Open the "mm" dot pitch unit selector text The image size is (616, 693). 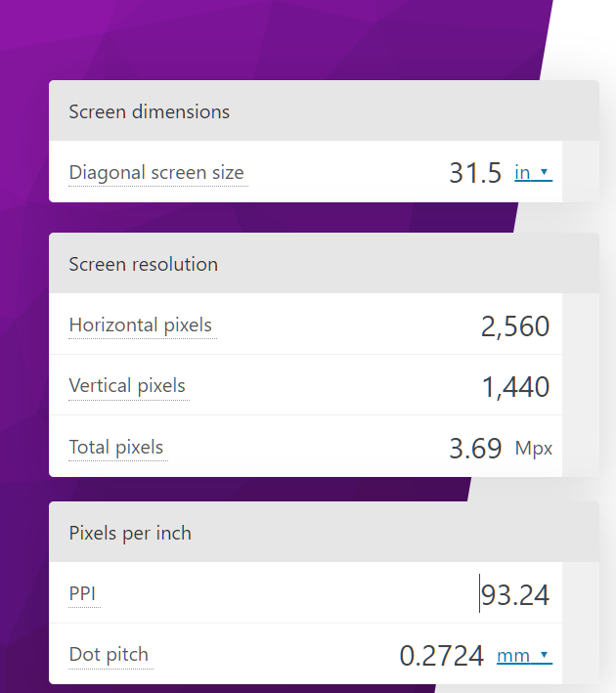513,655
